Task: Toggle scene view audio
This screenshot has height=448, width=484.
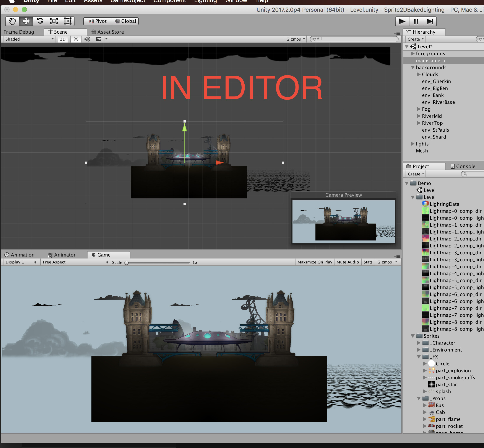Action: (87, 39)
